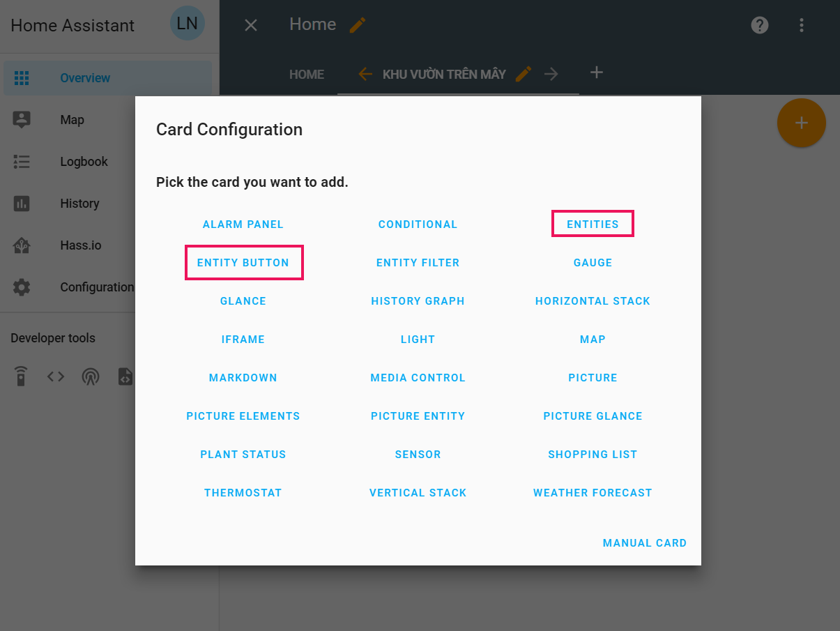Go to Configuration in sidebar

(x=96, y=287)
